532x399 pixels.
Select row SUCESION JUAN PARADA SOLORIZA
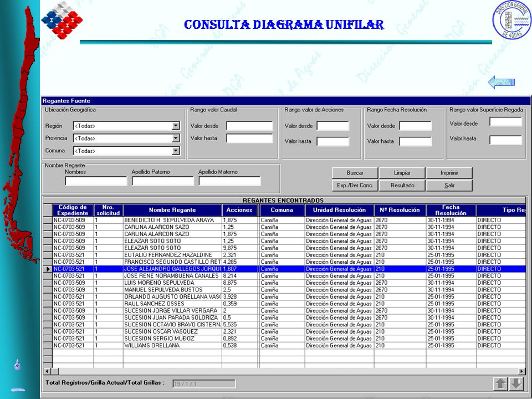285,318
